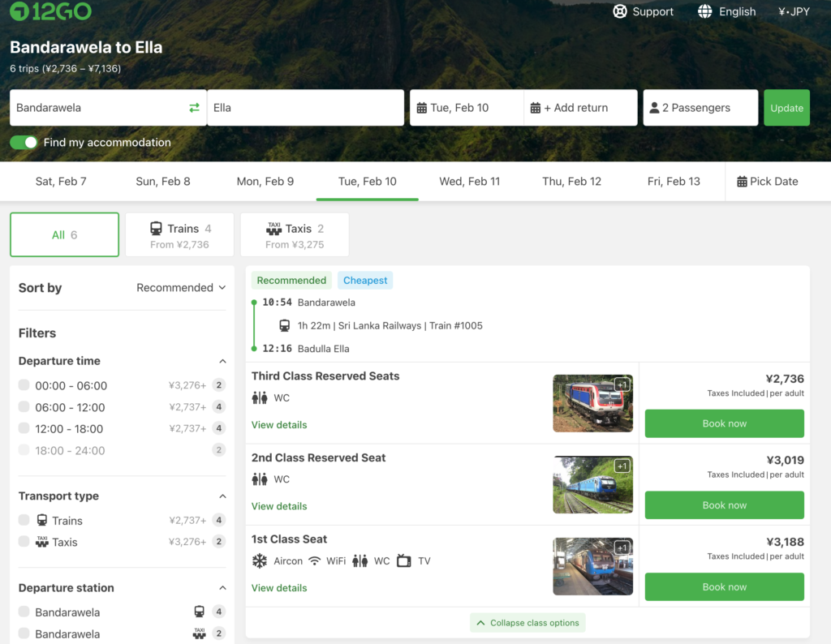Book the Third Class Reserved Seats
831x644 pixels.
coord(724,423)
